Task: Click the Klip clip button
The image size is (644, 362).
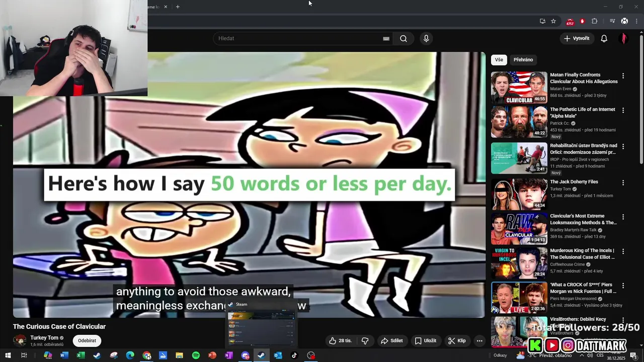Action: 457,341
